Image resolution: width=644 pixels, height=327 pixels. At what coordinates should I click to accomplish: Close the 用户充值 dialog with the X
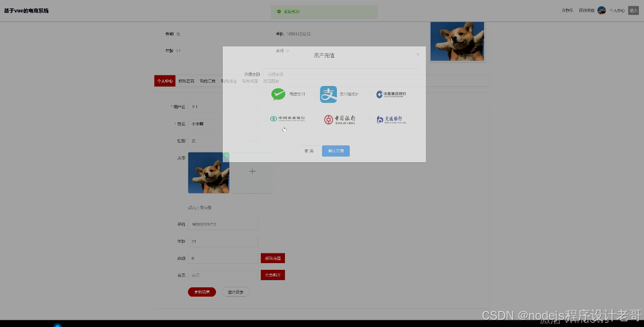pos(418,55)
